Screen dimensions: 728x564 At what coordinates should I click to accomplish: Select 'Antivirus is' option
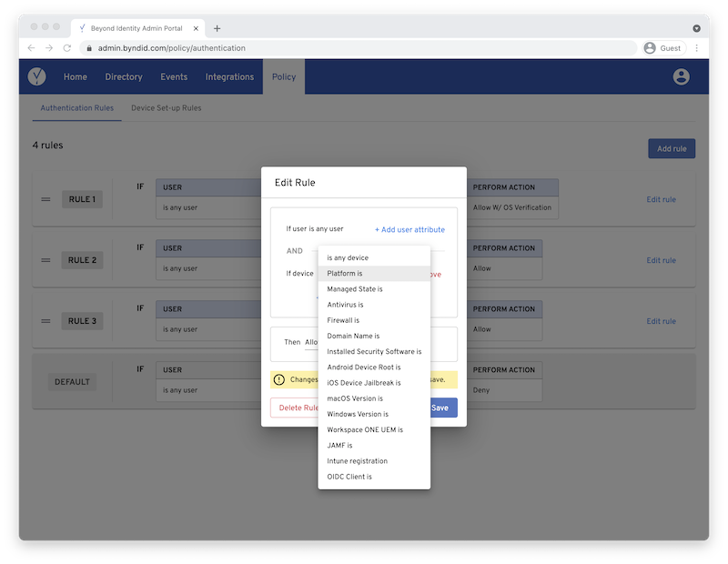tap(374, 305)
